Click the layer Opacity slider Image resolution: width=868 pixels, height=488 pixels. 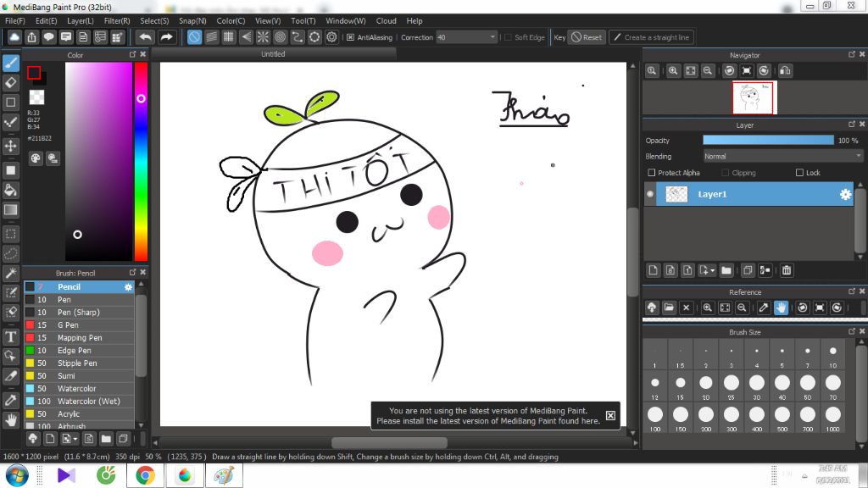768,141
